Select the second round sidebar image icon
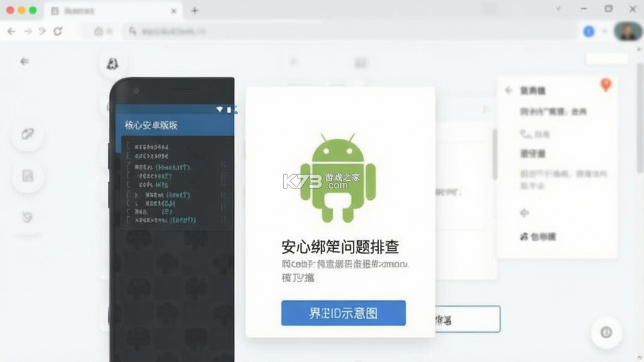 pos(28,176)
